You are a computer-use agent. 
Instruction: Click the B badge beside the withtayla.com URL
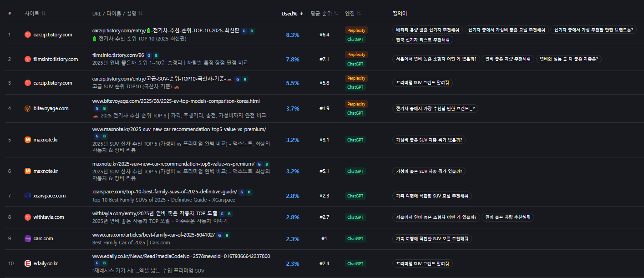(x=229, y=213)
